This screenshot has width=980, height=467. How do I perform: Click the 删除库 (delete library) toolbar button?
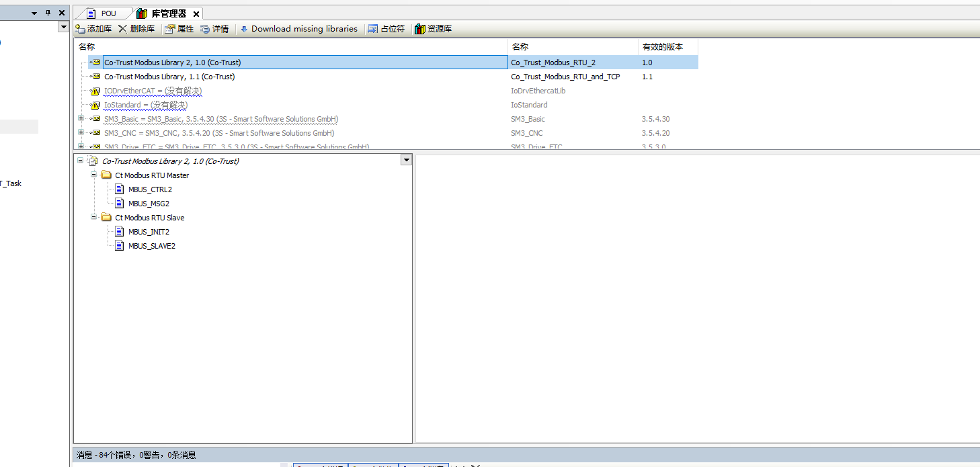136,29
